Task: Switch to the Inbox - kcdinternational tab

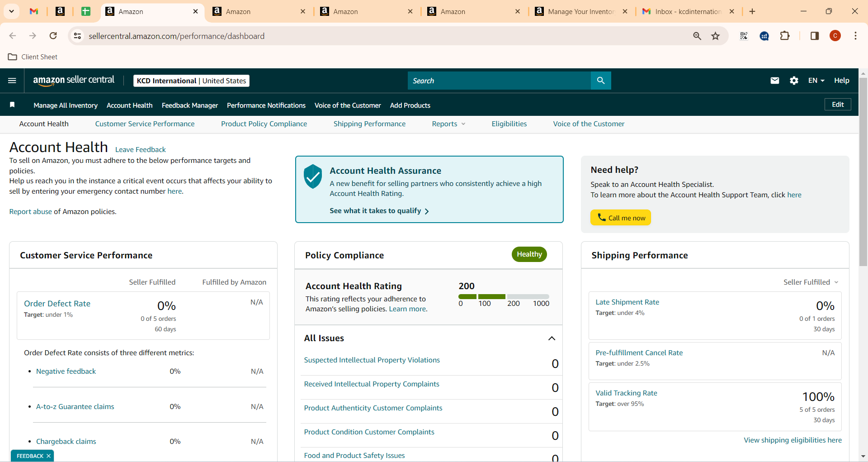Action: tap(688, 11)
